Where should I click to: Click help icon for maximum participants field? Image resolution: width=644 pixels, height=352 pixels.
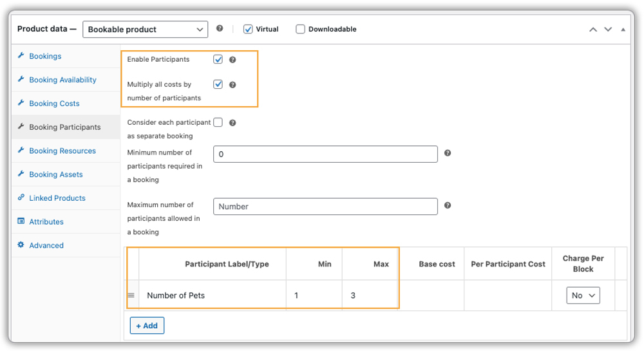[448, 206]
